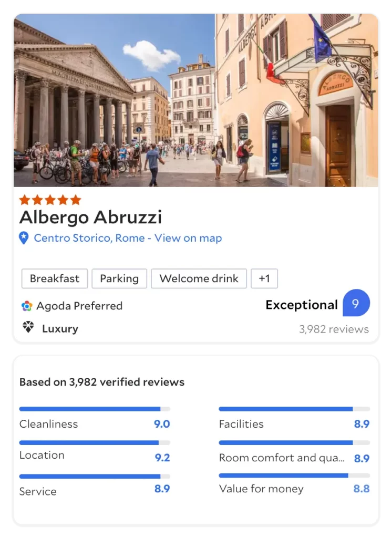Click the blue 9 score badge
The height and width of the screenshot is (538, 392).
point(356,303)
